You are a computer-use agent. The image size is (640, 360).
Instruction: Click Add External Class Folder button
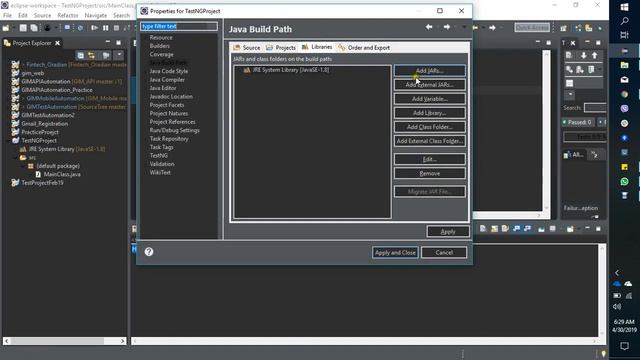(429, 141)
